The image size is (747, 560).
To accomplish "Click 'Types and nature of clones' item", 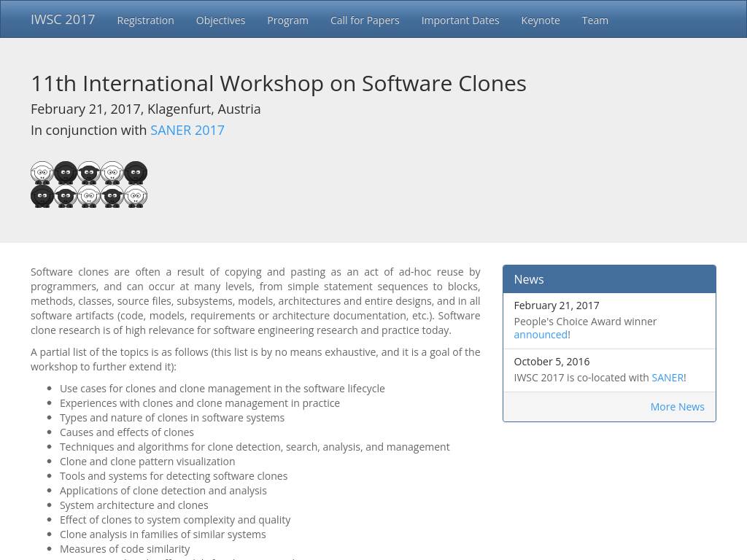I will tap(172, 418).
